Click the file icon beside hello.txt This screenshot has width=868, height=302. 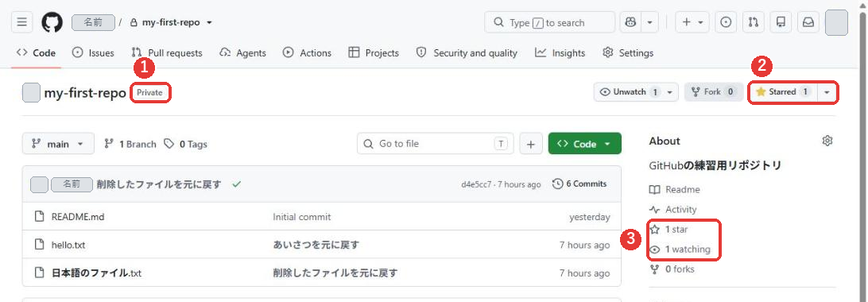click(39, 245)
